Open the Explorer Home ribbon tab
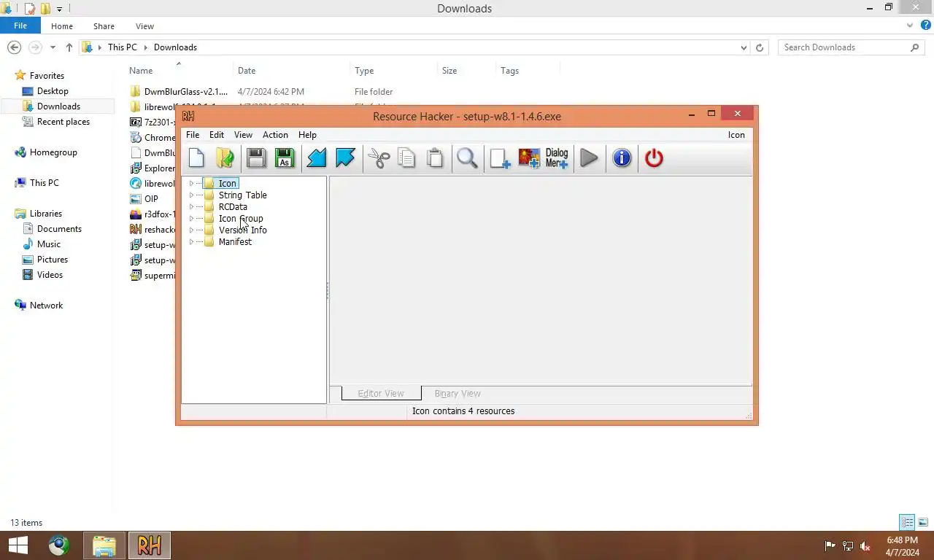 pos(62,26)
